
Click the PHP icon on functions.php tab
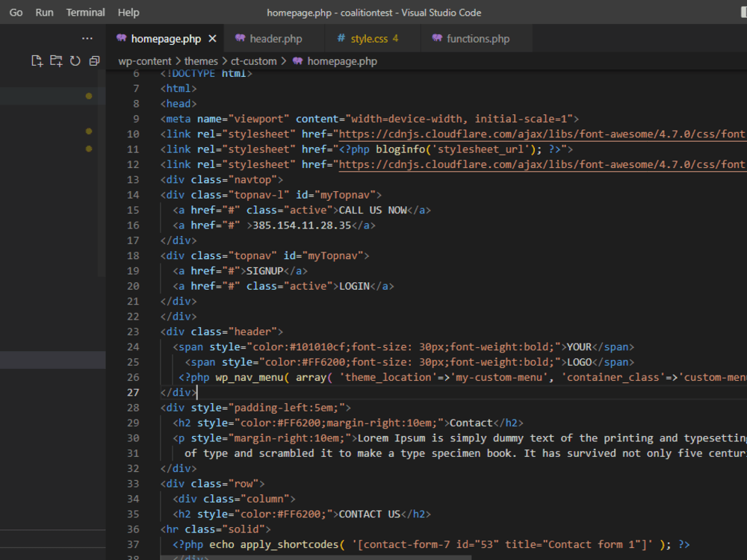tap(437, 38)
